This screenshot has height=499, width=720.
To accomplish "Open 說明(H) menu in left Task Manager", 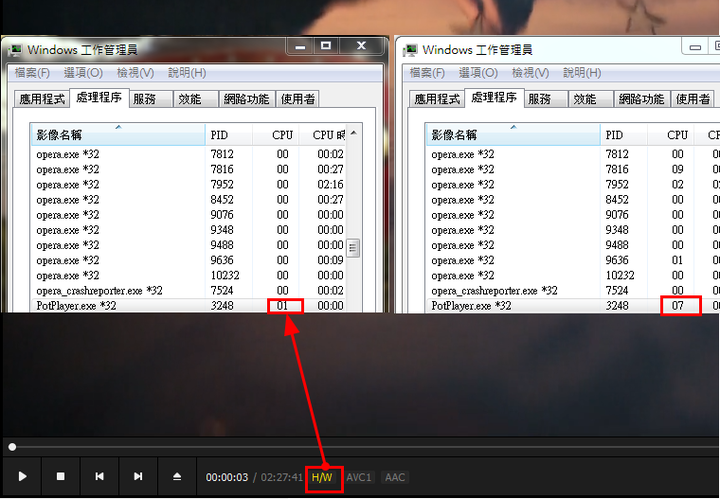I will click(x=187, y=73).
